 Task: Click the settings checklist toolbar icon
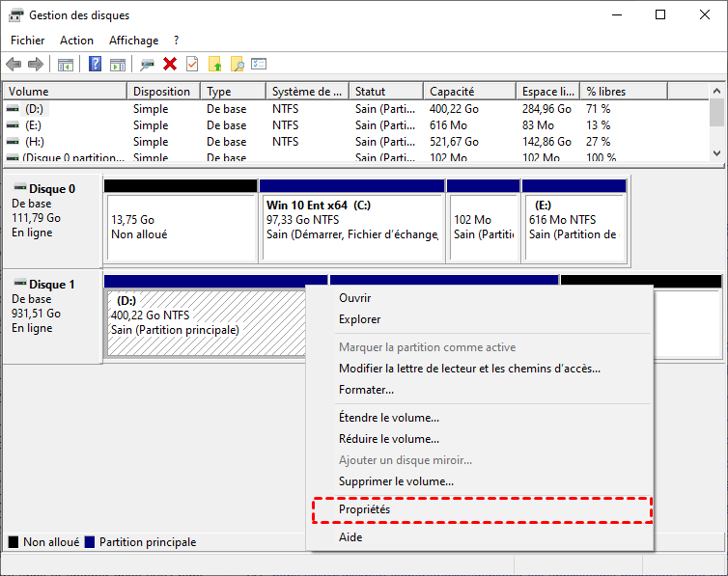pos(259,65)
